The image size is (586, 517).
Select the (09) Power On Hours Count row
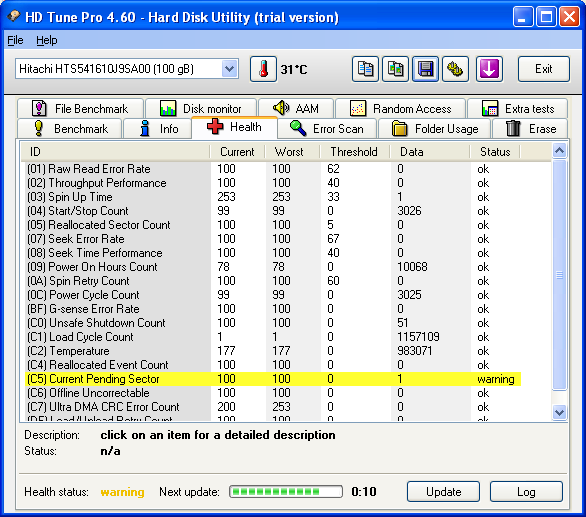[273, 267]
